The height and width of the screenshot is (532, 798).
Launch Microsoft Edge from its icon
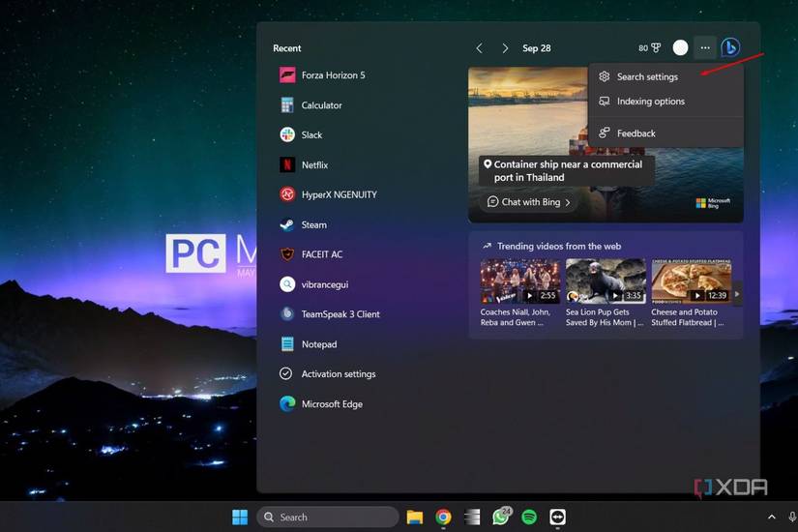(x=287, y=403)
